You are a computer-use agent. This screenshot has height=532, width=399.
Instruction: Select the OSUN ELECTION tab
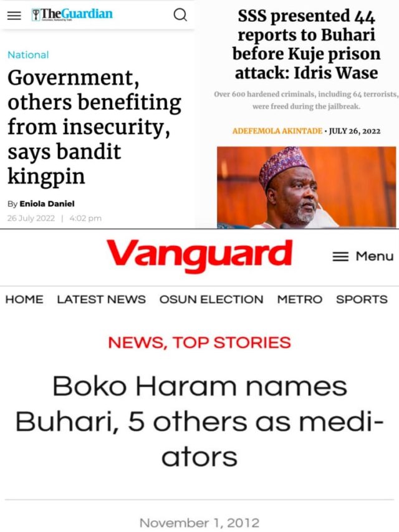pos(211,299)
